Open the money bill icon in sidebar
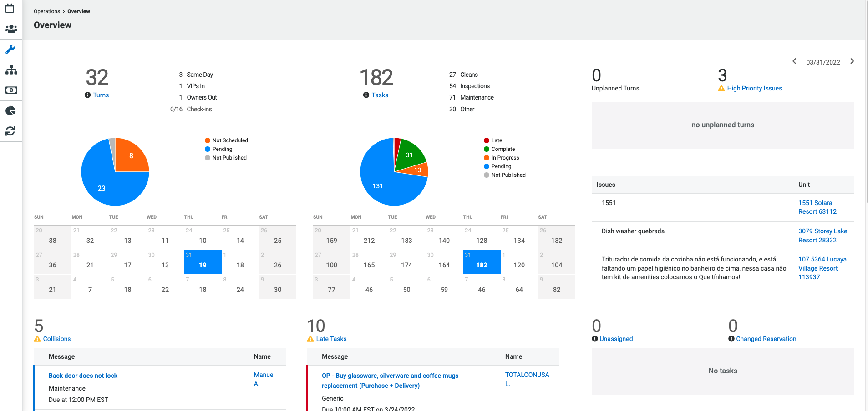The height and width of the screenshot is (411, 868). pyautogui.click(x=11, y=90)
